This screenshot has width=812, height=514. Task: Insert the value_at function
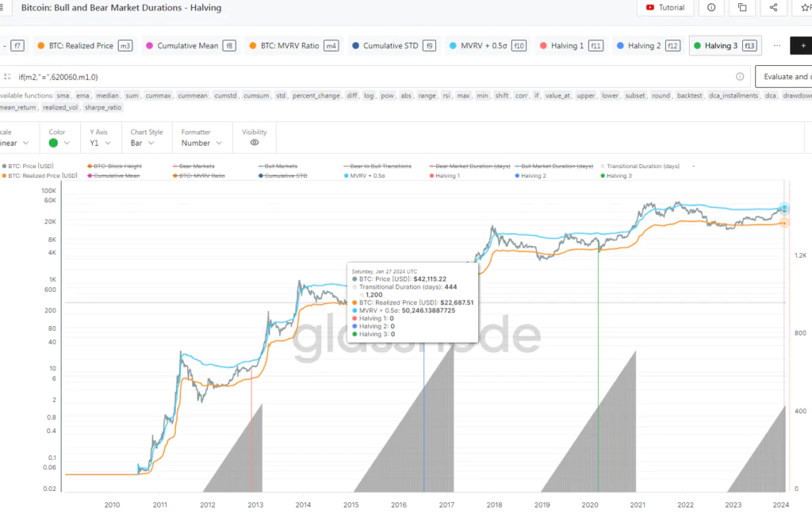[557, 96]
